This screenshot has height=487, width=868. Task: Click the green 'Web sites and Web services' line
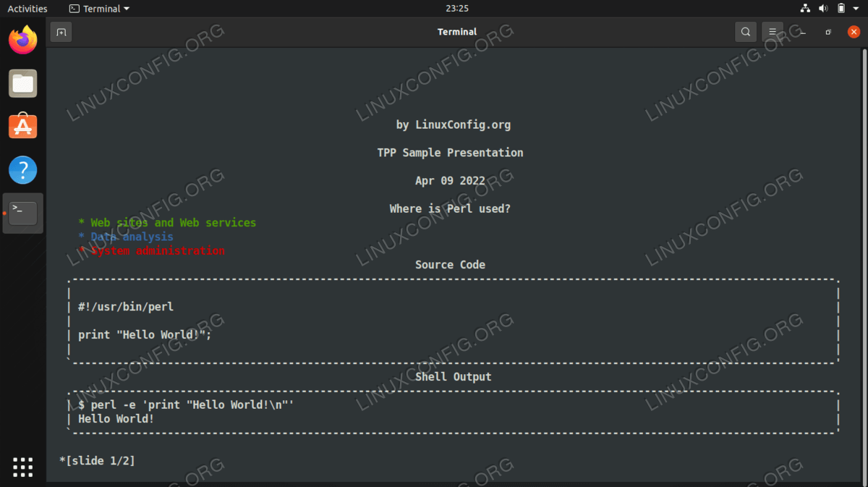pyautogui.click(x=167, y=223)
